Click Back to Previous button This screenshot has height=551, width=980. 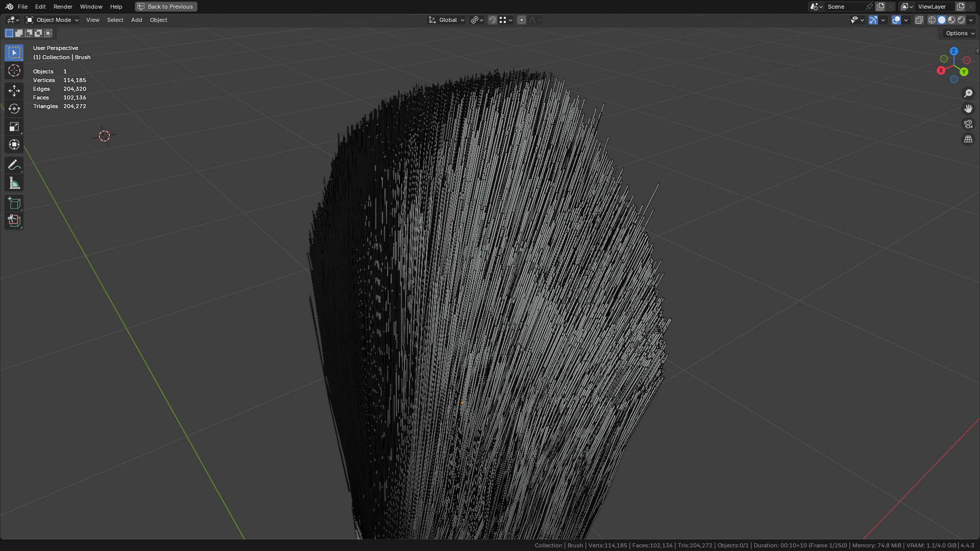coord(166,7)
